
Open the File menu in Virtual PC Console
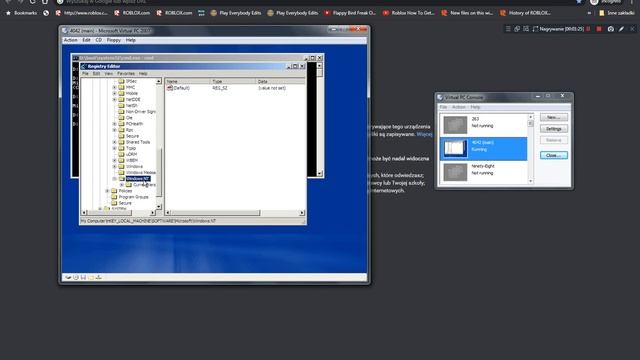coord(443,107)
